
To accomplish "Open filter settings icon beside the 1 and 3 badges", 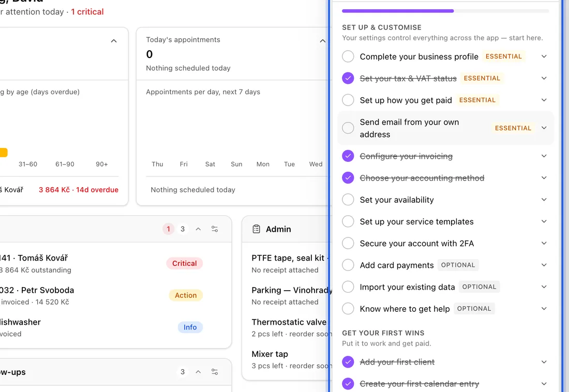I will 215,229.
